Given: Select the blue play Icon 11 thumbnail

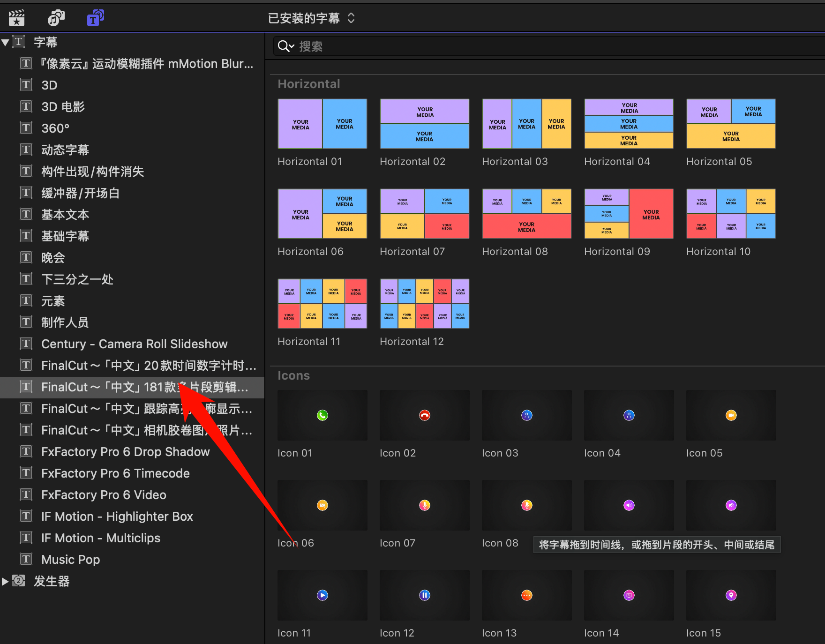Looking at the screenshot, I should [x=322, y=595].
